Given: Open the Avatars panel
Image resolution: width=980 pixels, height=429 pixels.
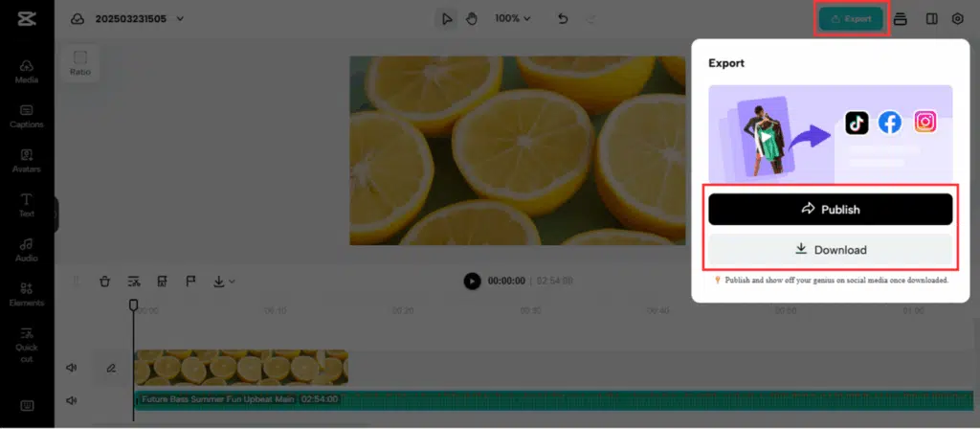Looking at the screenshot, I should [27, 160].
